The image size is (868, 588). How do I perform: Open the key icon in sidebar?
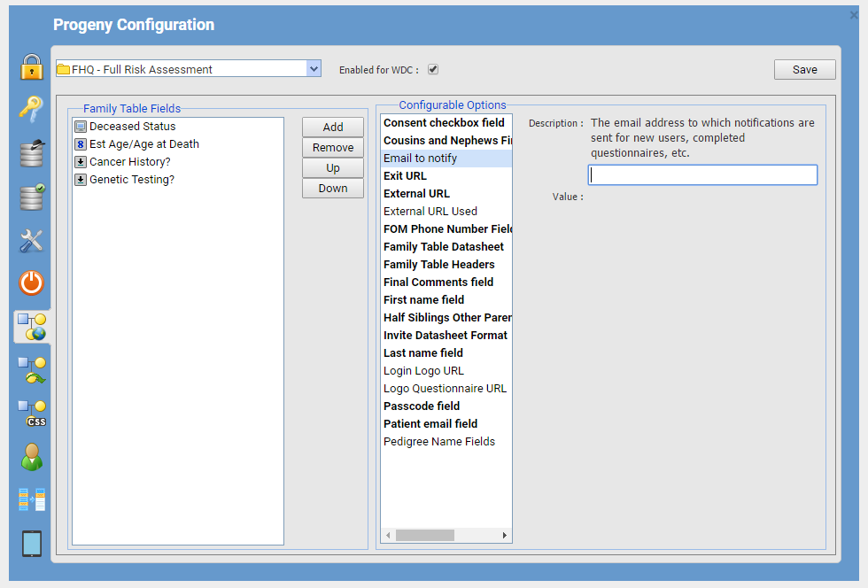31,109
